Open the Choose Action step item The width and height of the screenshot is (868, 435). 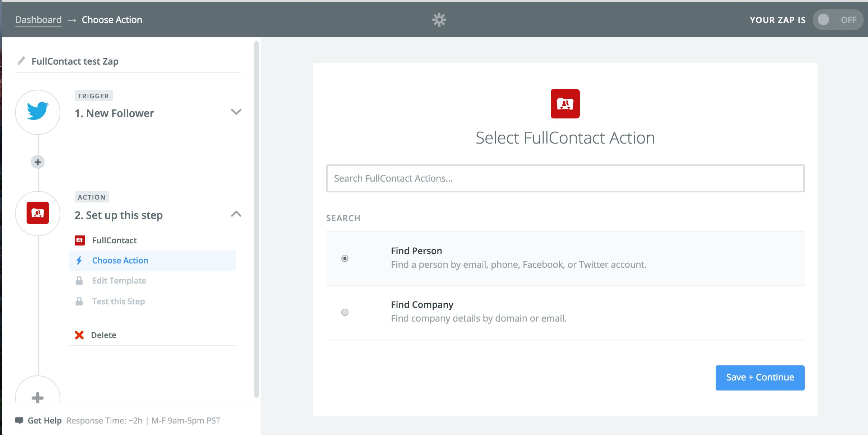coord(152,261)
